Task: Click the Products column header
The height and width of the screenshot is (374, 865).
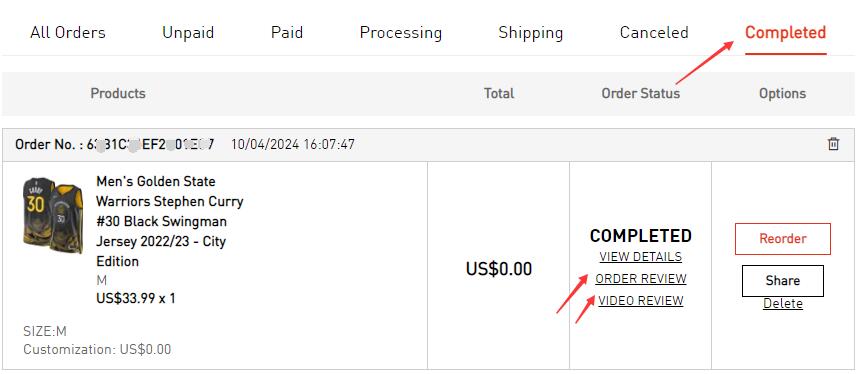Action: point(118,93)
